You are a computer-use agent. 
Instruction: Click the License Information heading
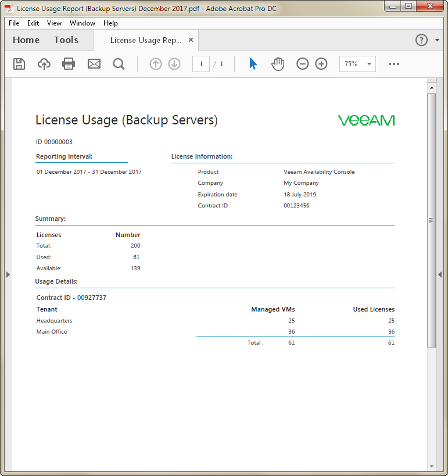point(202,156)
